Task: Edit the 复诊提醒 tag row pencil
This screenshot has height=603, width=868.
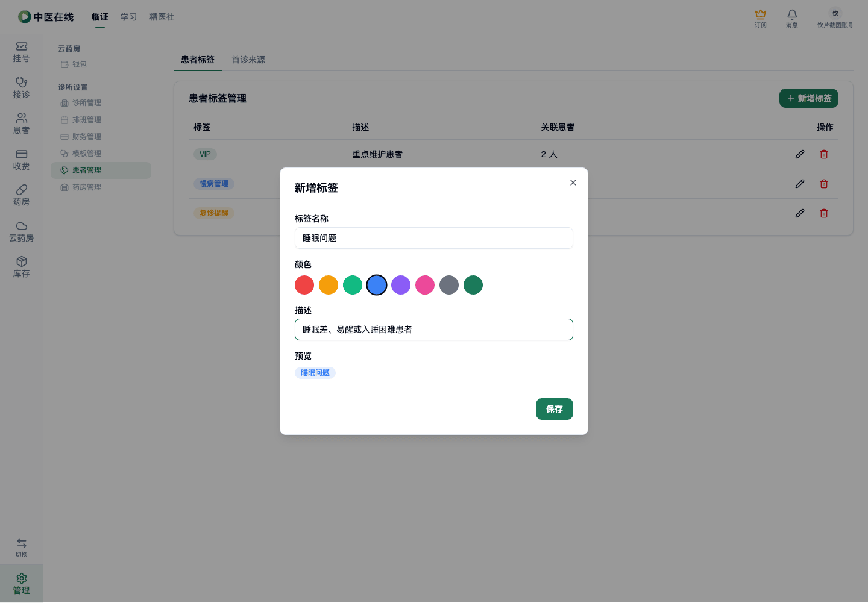Action: coord(800,213)
